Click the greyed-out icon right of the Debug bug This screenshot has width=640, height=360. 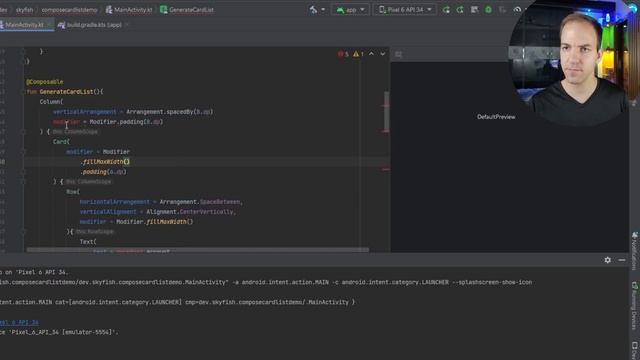pos(502,10)
